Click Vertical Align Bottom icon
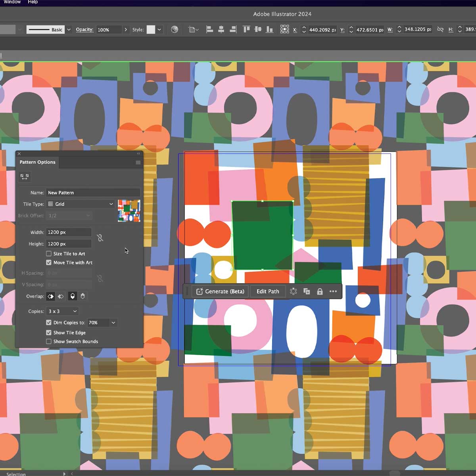Image resolution: width=476 pixels, height=476 pixels. coord(270,29)
